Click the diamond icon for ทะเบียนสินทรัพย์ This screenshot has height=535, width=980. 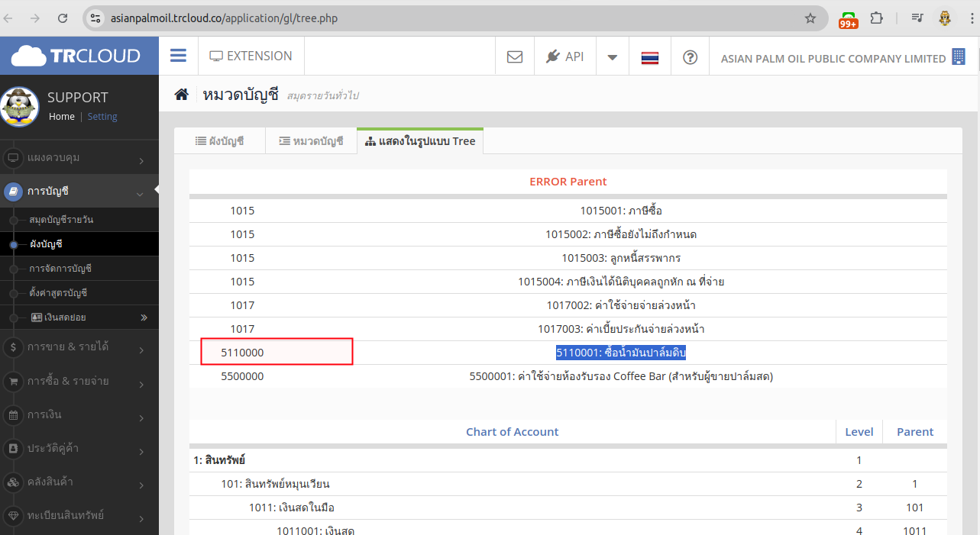tap(13, 516)
